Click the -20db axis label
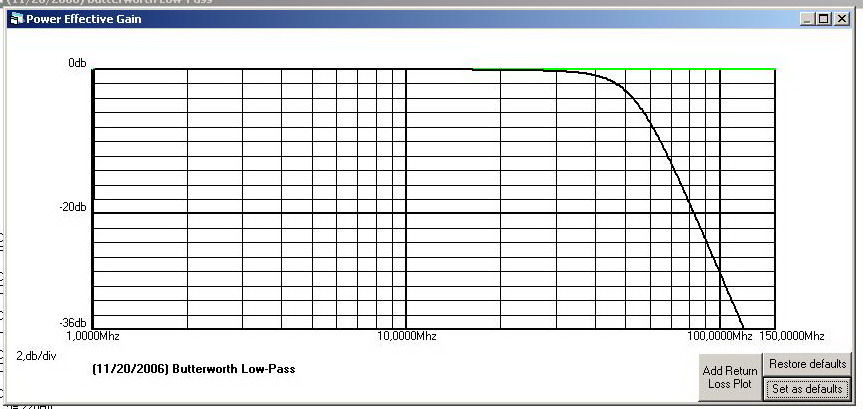The width and height of the screenshot is (863, 409). tap(73, 207)
